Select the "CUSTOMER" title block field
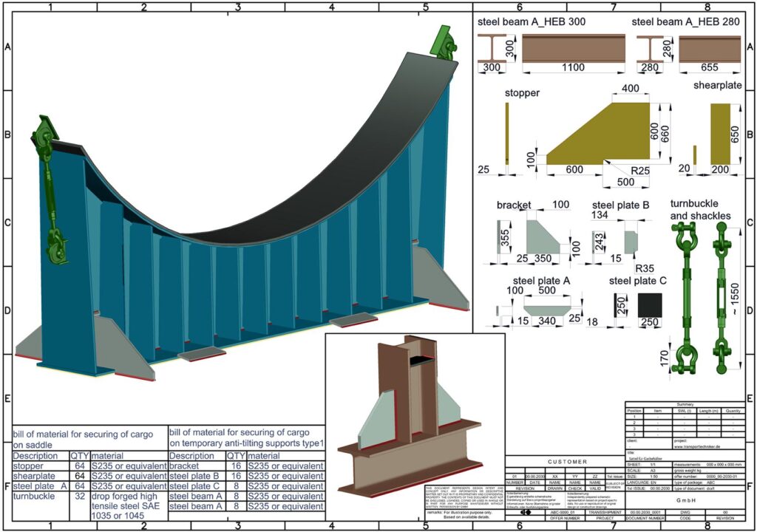 (x=567, y=462)
